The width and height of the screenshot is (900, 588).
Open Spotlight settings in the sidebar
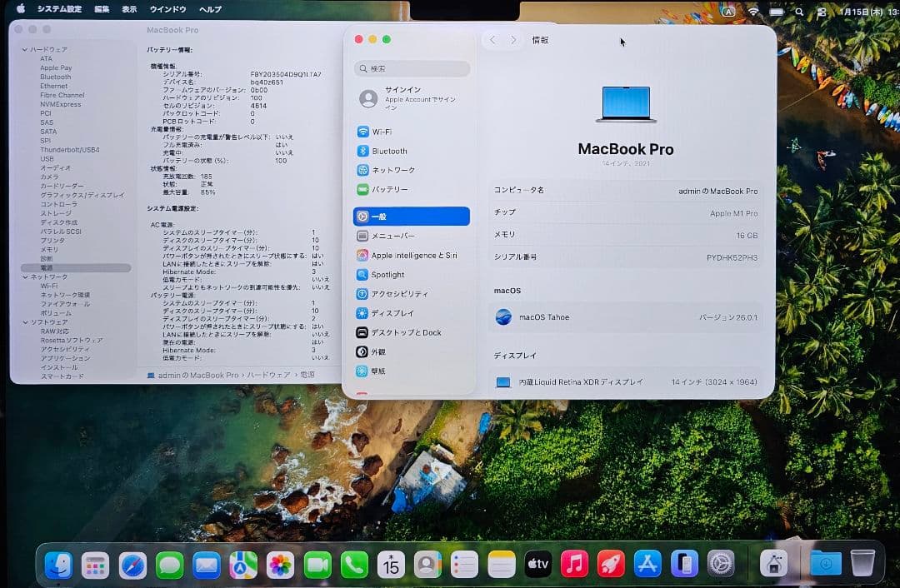[386, 274]
